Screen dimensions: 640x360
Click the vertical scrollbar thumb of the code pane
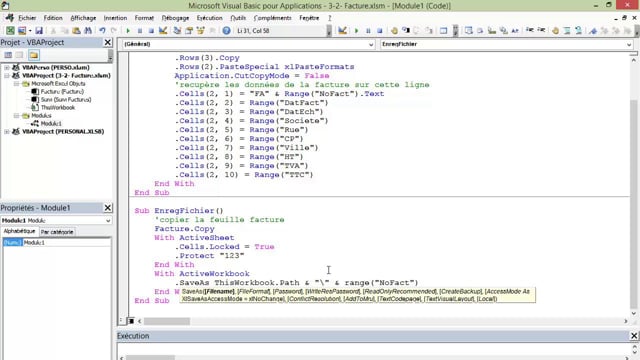point(633,204)
